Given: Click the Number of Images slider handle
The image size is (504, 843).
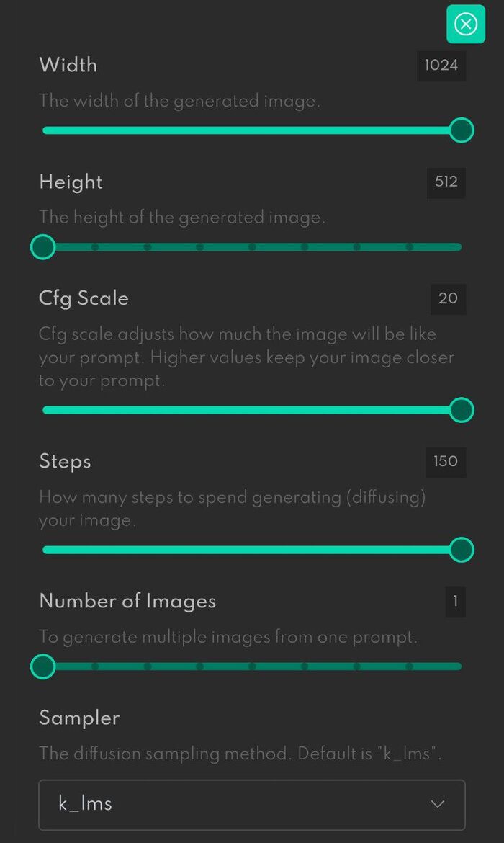Looking at the screenshot, I should point(43,666).
